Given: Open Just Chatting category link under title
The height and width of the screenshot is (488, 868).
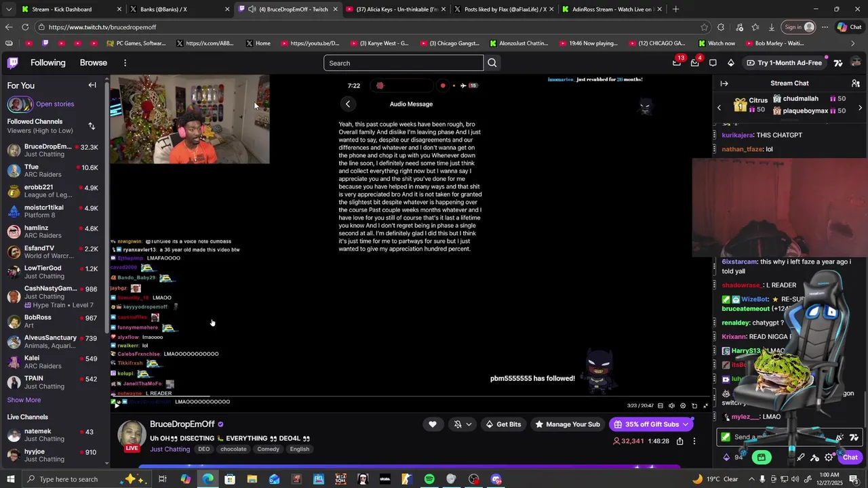Looking at the screenshot, I should [x=170, y=449].
